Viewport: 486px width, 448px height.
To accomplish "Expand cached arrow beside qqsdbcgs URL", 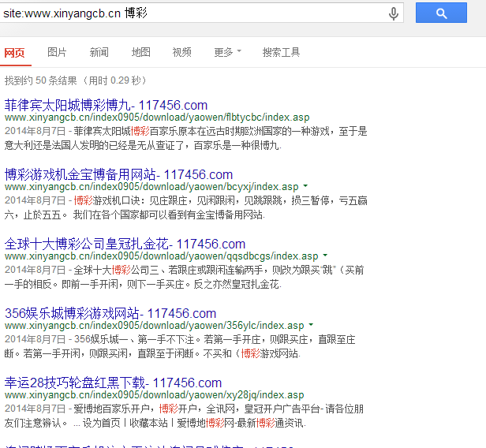I will point(325,256).
